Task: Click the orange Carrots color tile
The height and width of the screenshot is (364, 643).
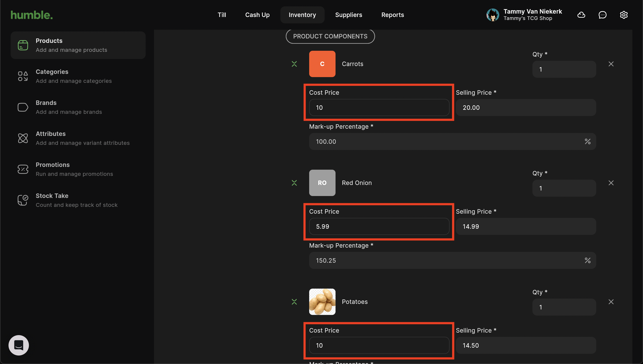Action: [x=322, y=64]
